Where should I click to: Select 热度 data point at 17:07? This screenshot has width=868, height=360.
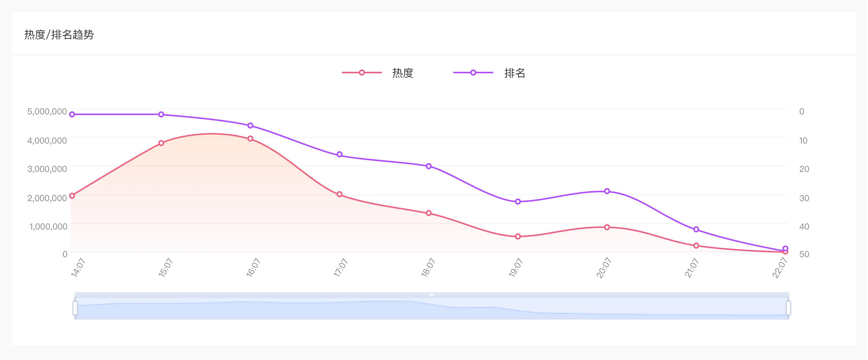click(340, 194)
